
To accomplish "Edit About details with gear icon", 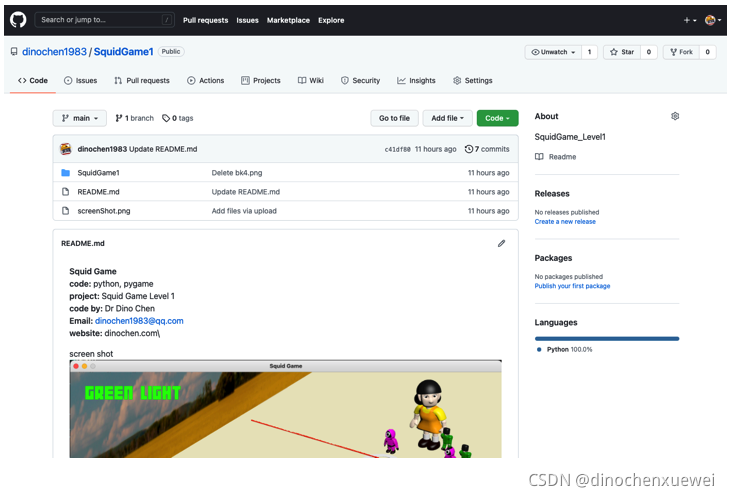I will coord(675,116).
